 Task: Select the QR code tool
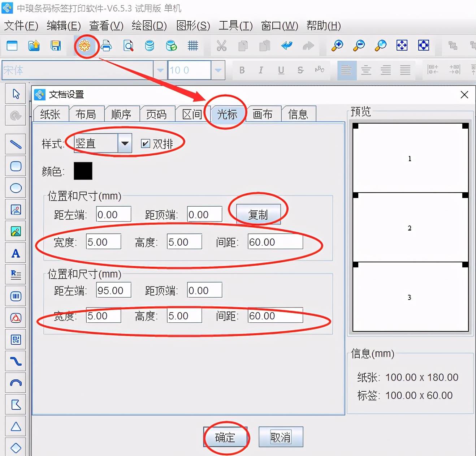coord(16,340)
